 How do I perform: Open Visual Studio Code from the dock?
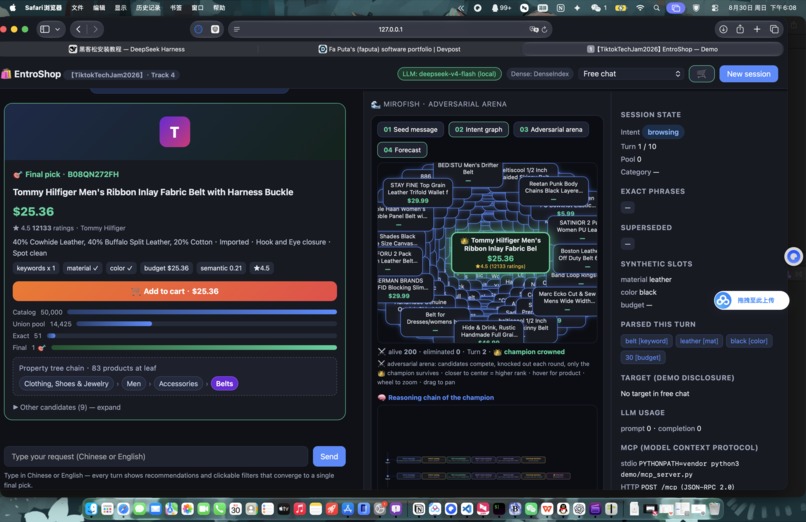[467, 509]
